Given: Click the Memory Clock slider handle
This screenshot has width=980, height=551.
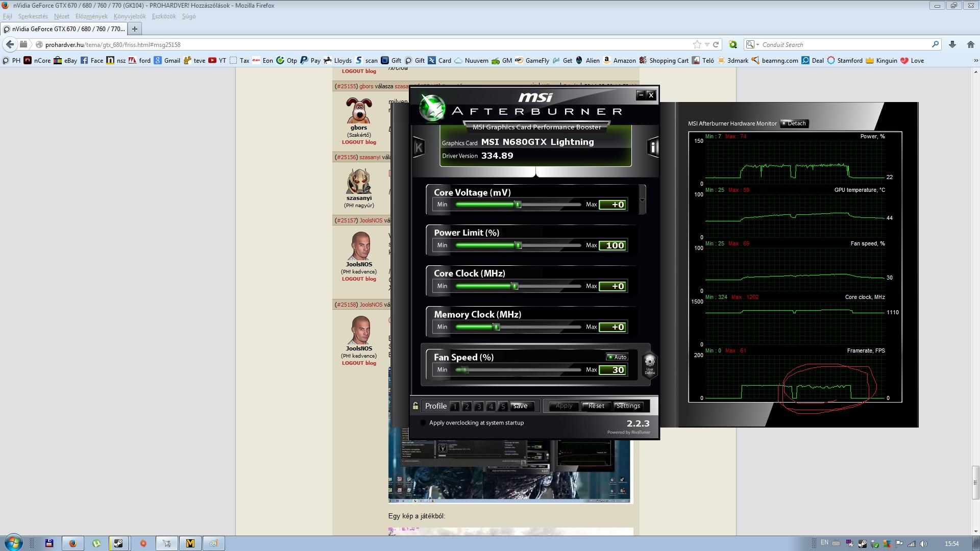Looking at the screenshot, I should click(496, 327).
